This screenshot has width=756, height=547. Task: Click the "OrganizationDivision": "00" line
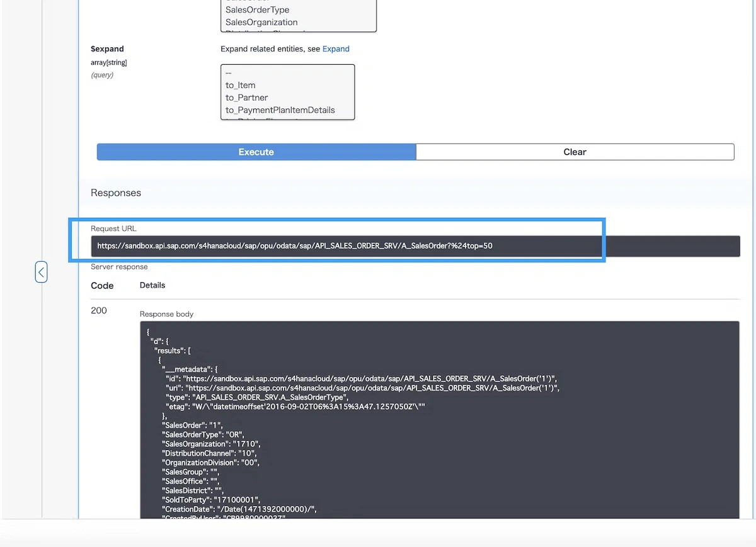(x=210, y=463)
